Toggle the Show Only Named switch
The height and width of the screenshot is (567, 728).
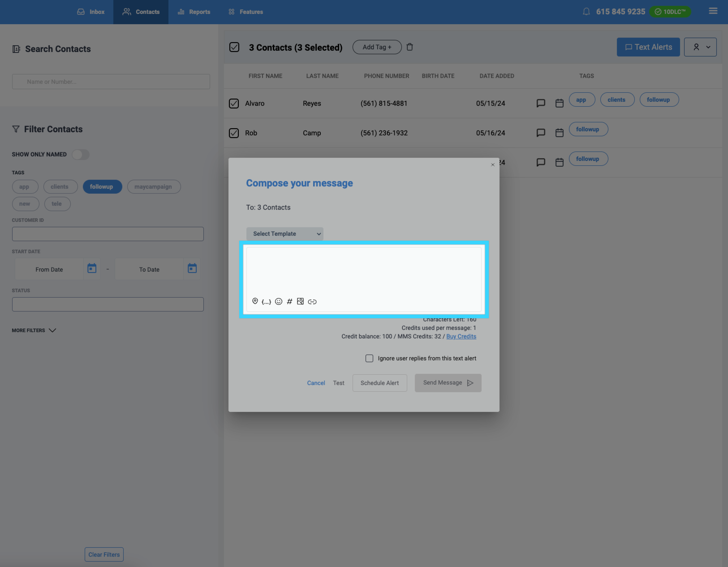81,155
